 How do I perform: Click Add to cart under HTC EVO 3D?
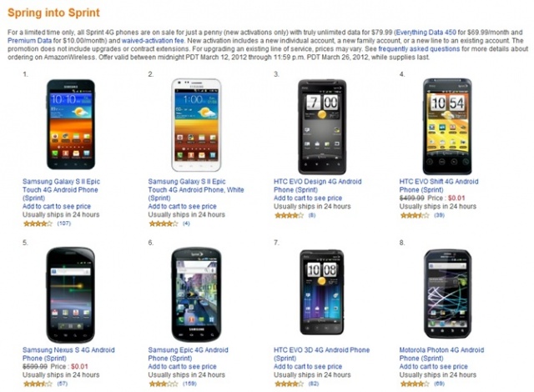pyautogui.click(x=308, y=366)
